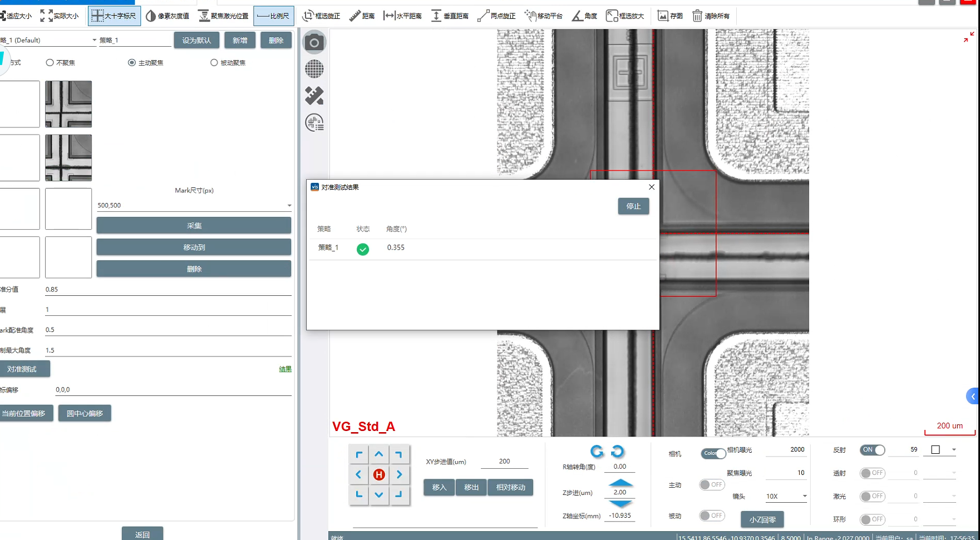The height and width of the screenshot is (540, 980).
Task: Turn off the 反射 reflection light toggle
Action: pos(872,450)
